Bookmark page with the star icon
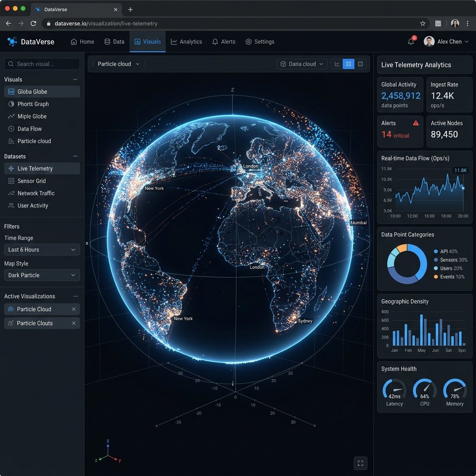Screen dimensions: 476x476 423,23
